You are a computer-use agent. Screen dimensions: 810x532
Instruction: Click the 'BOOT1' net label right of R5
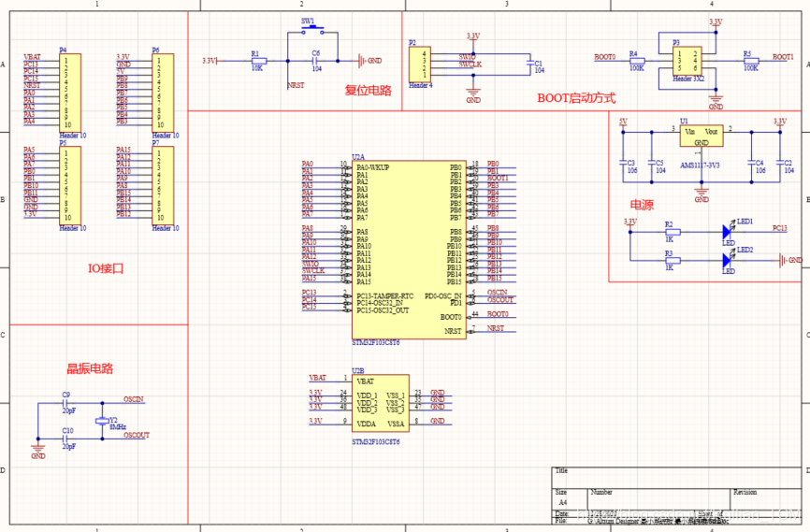click(x=783, y=57)
